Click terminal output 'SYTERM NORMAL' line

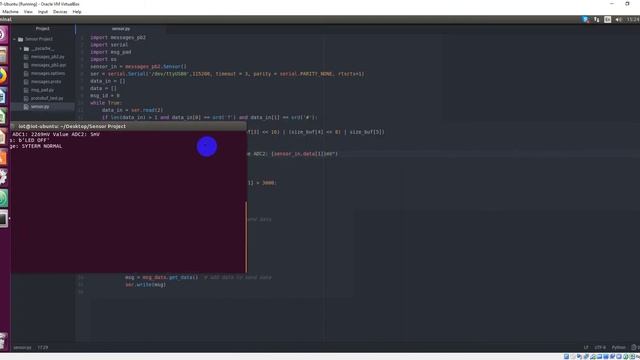(x=36, y=146)
